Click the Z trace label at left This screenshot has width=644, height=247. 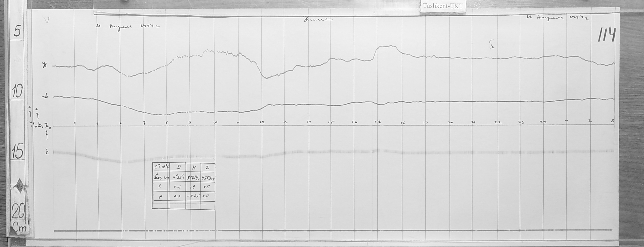pyautogui.click(x=47, y=152)
